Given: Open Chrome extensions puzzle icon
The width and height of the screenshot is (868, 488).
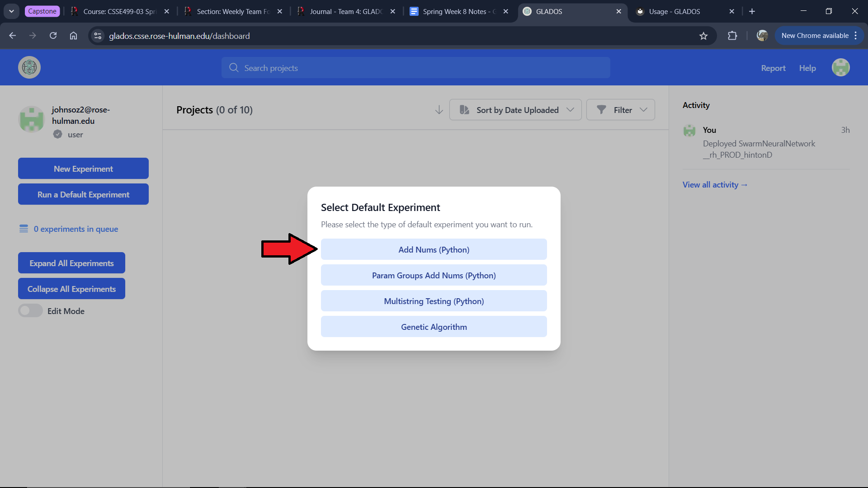Looking at the screenshot, I should (x=732, y=36).
